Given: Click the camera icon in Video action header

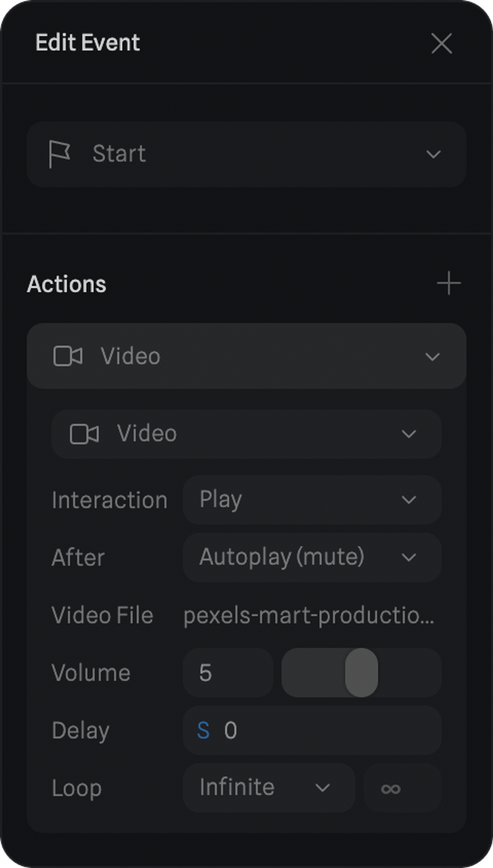Looking at the screenshot, I should tap(68, 356).
